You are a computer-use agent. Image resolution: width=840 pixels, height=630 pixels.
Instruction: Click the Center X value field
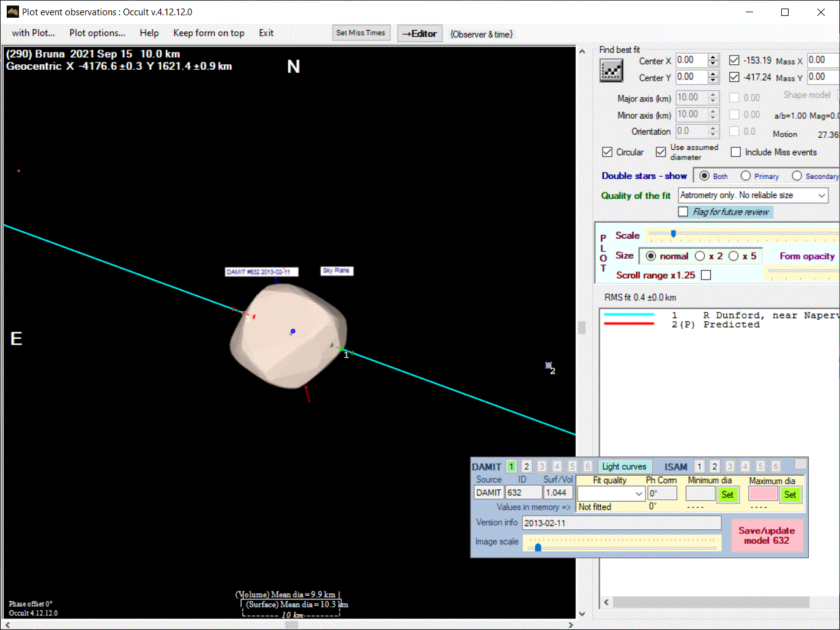pyautogui.click(x=692, y=60)
